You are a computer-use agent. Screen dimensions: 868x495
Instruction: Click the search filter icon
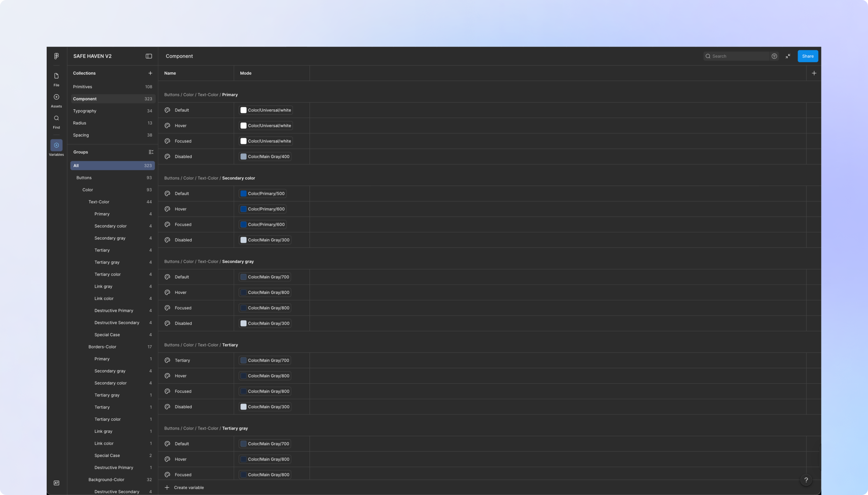[774, 56]
